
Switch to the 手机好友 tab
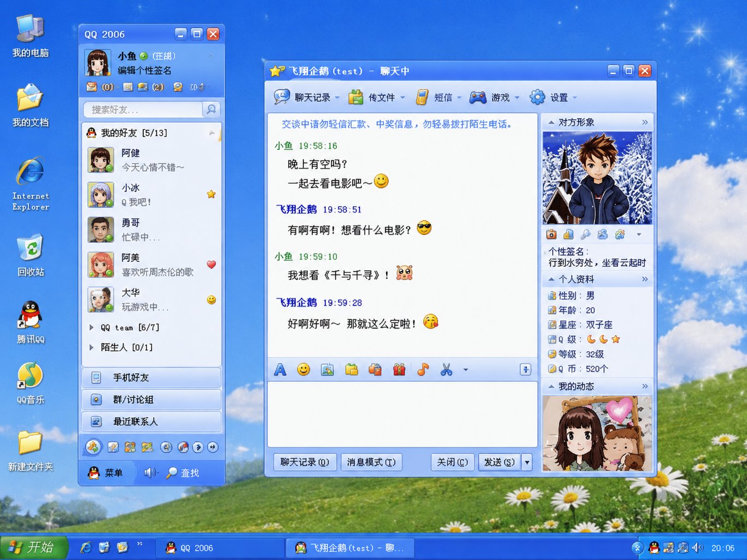(151, 378)
